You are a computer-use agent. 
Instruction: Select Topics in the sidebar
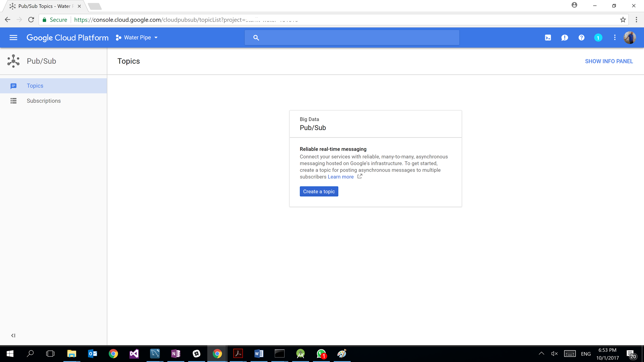(35, 86)
